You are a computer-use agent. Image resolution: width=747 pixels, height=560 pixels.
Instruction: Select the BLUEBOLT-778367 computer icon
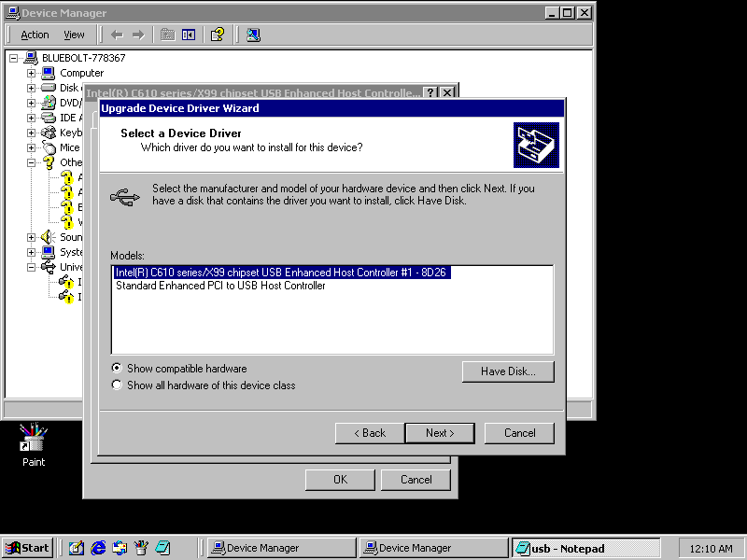(31, 58)
